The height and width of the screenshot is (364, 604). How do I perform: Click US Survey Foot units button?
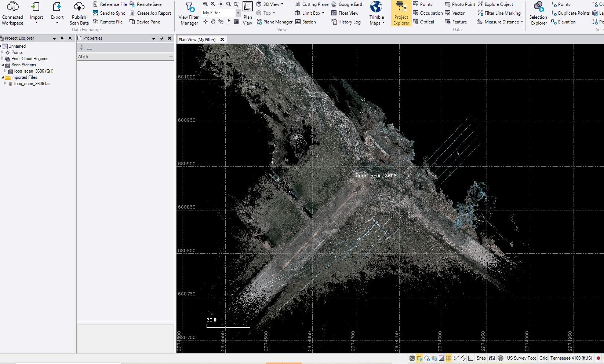pos(521,358)
